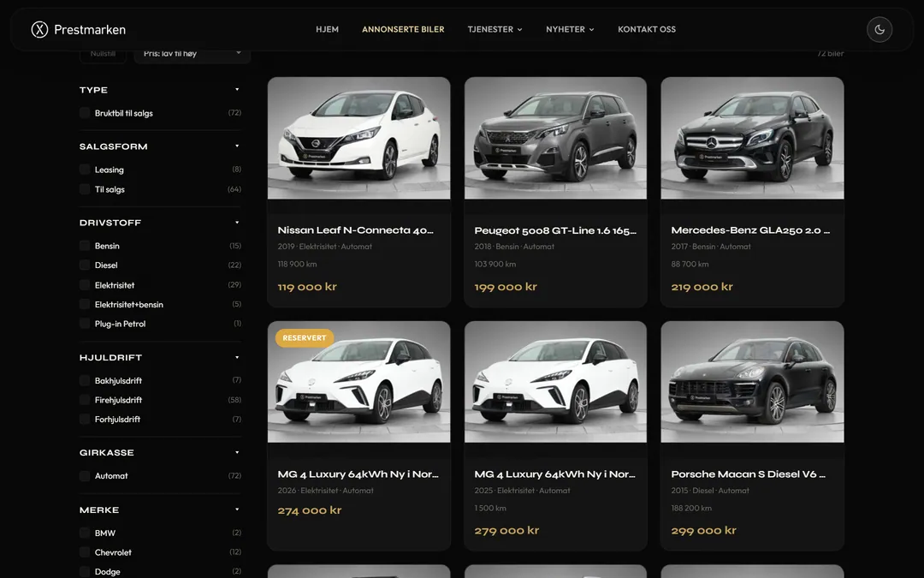Click the 119 000 kr price
Viewport: 924px width, 578px height.
[307, 287]
